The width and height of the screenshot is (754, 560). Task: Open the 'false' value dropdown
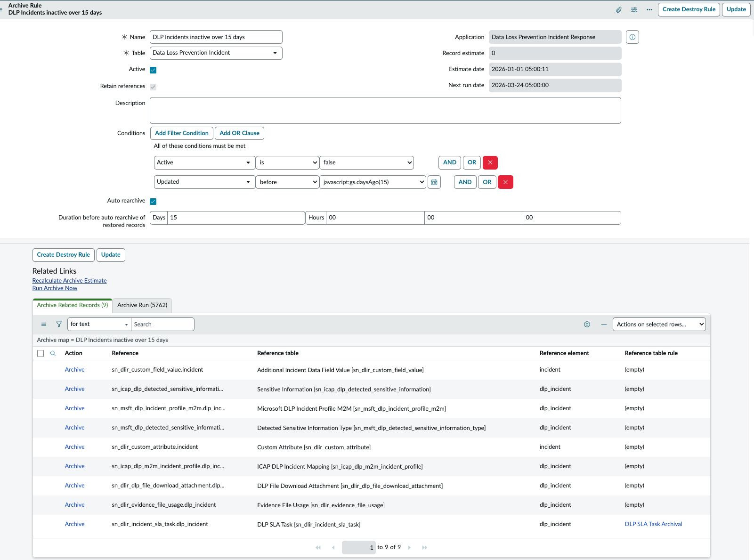pos(366,162)
